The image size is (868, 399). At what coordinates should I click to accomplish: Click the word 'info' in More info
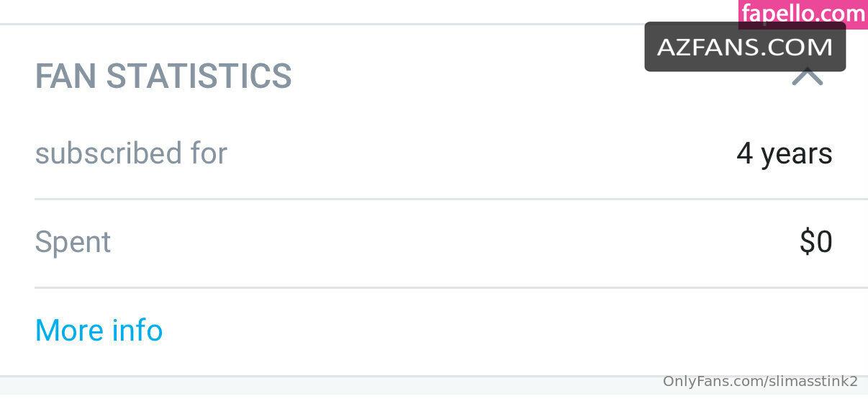(x=137, y=331)
